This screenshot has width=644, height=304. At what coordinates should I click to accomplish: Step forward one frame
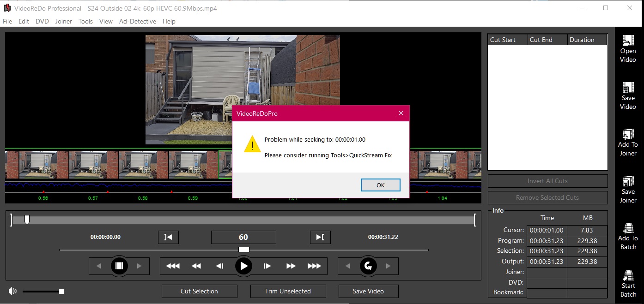coord(267,266)
